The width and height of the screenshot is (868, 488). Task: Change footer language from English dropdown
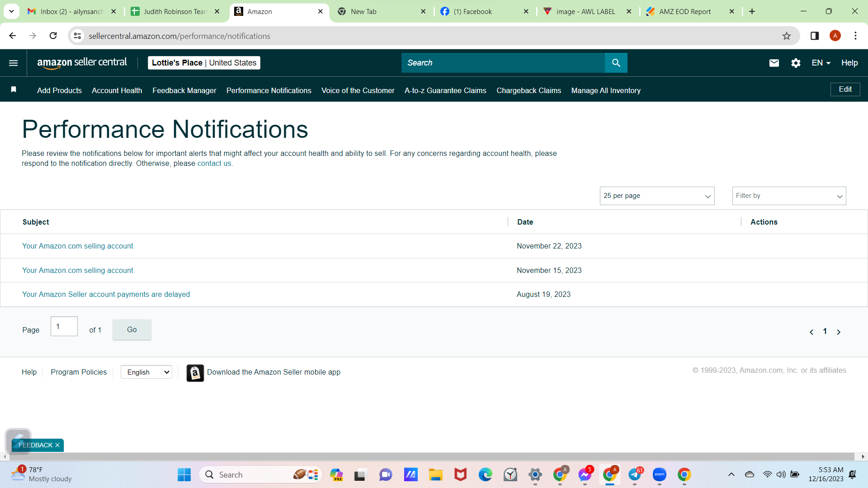[x=146, y=372]
